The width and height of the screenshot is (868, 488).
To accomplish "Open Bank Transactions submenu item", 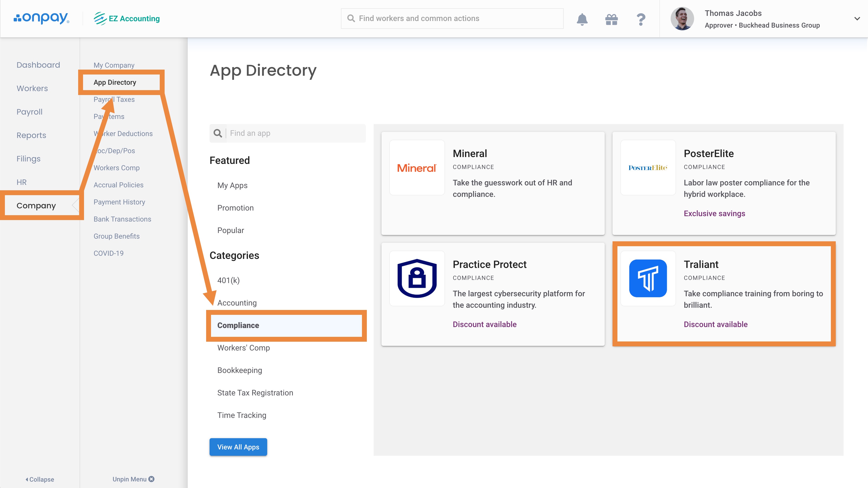I will 122,219.
